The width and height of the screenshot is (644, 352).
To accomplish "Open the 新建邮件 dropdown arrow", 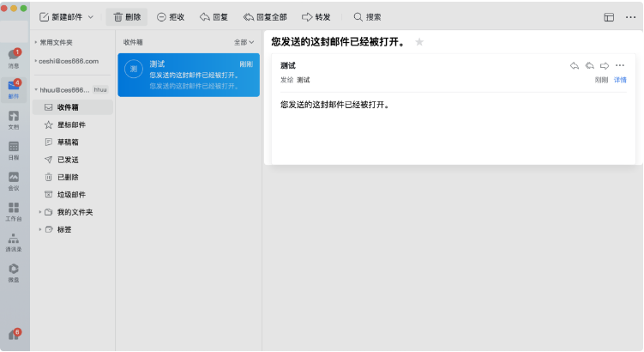I will (91, 17).
